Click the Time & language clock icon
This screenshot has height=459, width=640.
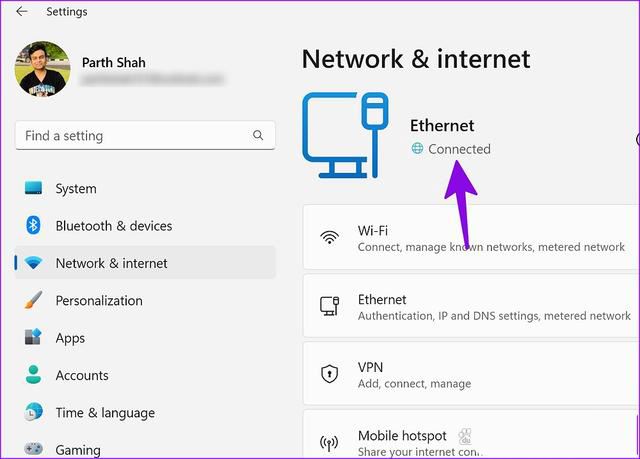pyautogui.click(x=33, y=412)
